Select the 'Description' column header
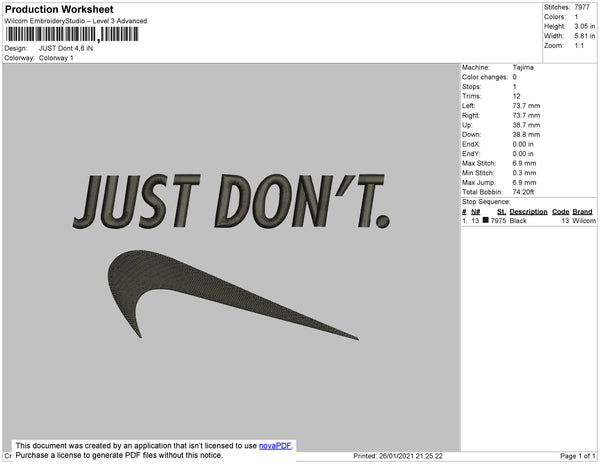The width and height of the screenshot is (600, 464). point(528,212)
